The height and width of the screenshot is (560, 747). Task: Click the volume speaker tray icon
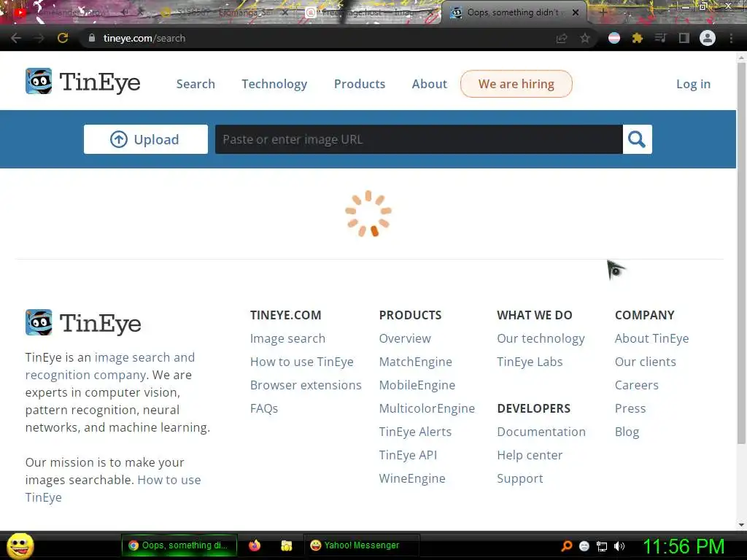pyautogui.click(x=619, y=546)
